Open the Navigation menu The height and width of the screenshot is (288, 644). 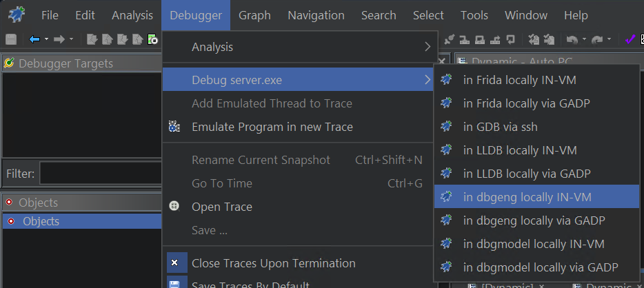point(316,15)
